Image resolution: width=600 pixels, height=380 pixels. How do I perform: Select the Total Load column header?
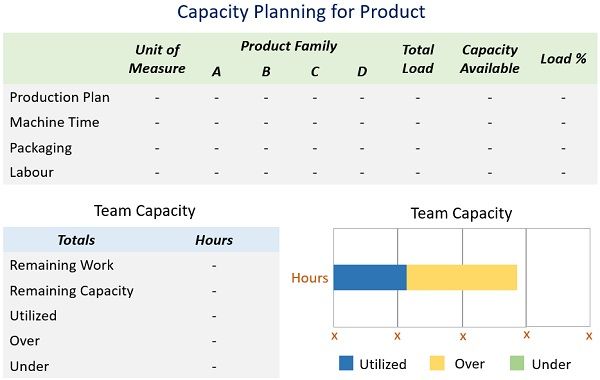418,59
